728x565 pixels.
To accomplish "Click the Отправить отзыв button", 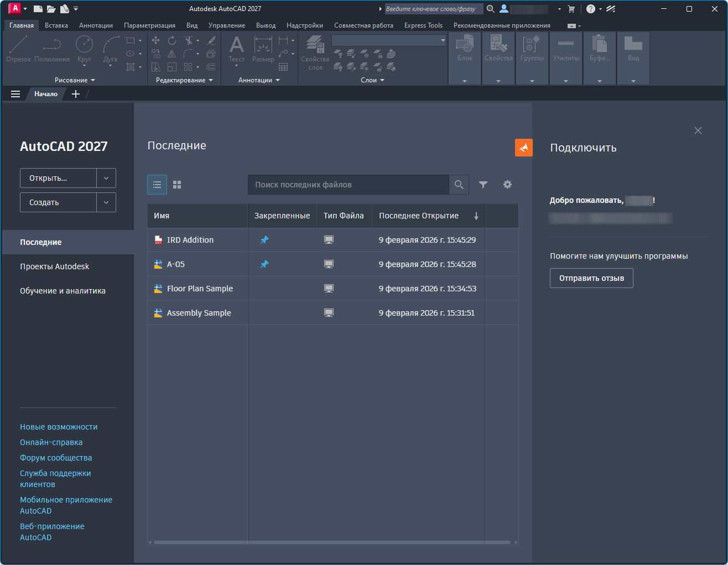I will [591, 278].
